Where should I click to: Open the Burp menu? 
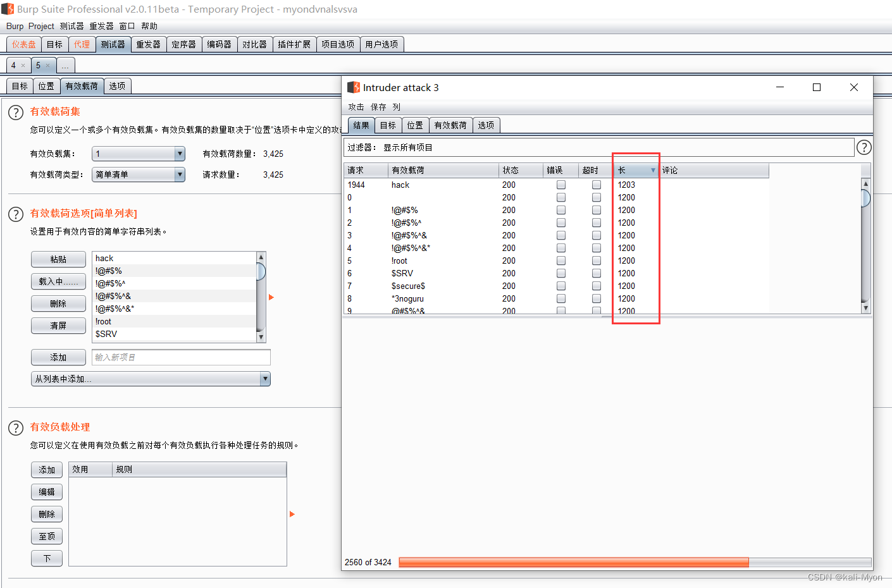(x=15, y=26)
